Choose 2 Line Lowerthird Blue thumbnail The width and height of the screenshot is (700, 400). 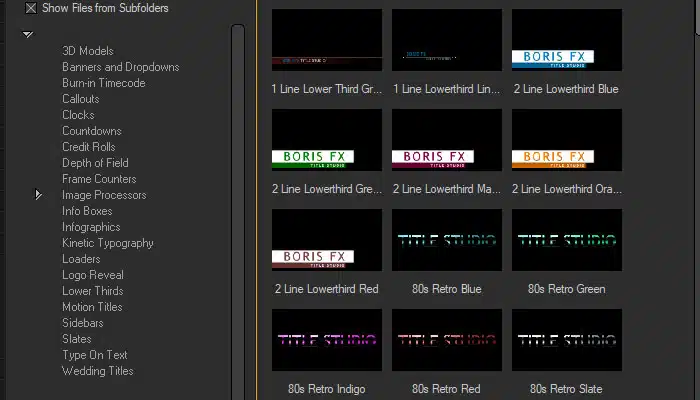567,40
